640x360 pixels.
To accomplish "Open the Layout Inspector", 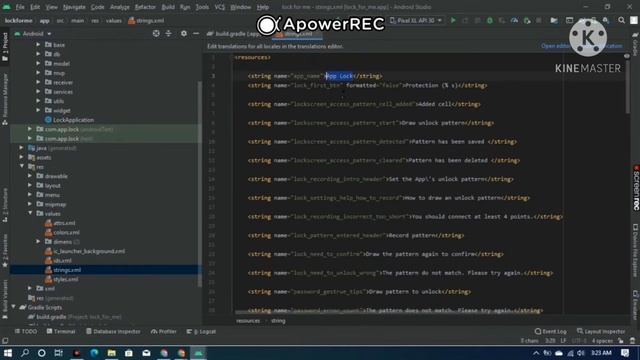I will pyautogui.click(x=601, y=331).
